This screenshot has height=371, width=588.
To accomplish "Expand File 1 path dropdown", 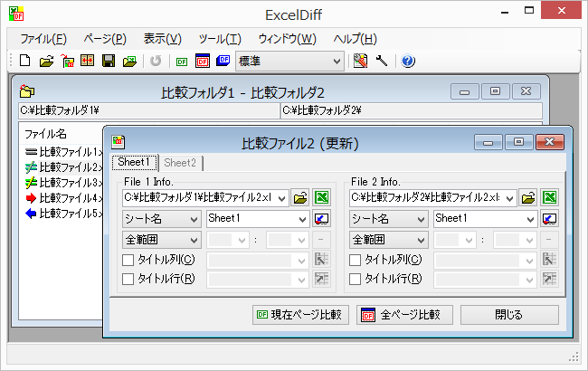I will point(281,198).
